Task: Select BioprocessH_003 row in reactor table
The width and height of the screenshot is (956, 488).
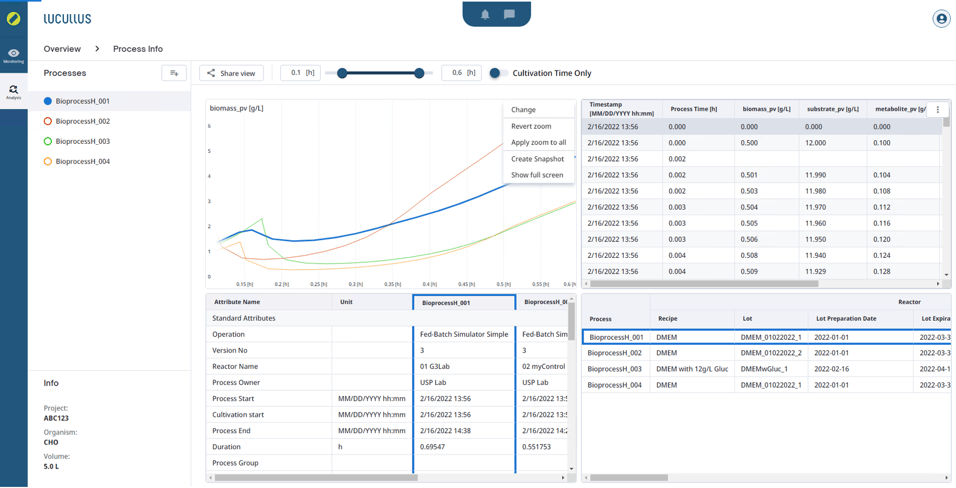Action: pyautogui.click(x=766, y=369)
